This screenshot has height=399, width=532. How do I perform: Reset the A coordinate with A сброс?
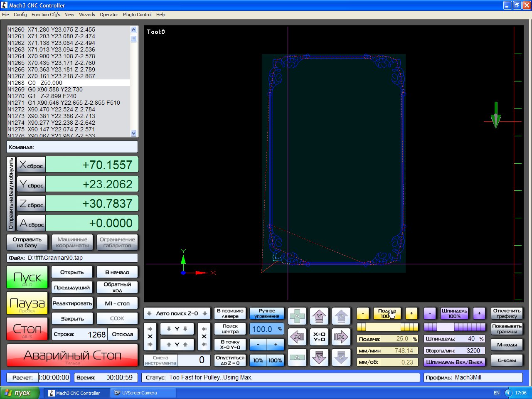[31, 223]
